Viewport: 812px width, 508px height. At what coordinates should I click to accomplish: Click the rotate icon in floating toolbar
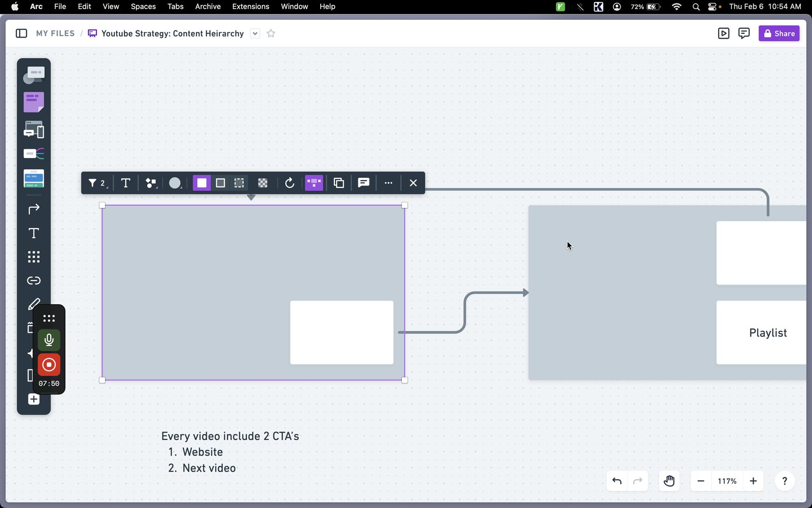coord(289,183)
